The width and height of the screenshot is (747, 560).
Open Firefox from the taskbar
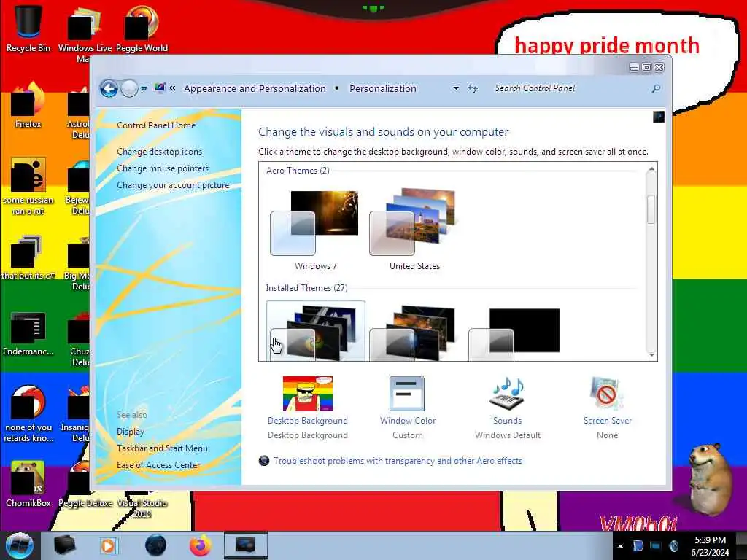(201, 545)
